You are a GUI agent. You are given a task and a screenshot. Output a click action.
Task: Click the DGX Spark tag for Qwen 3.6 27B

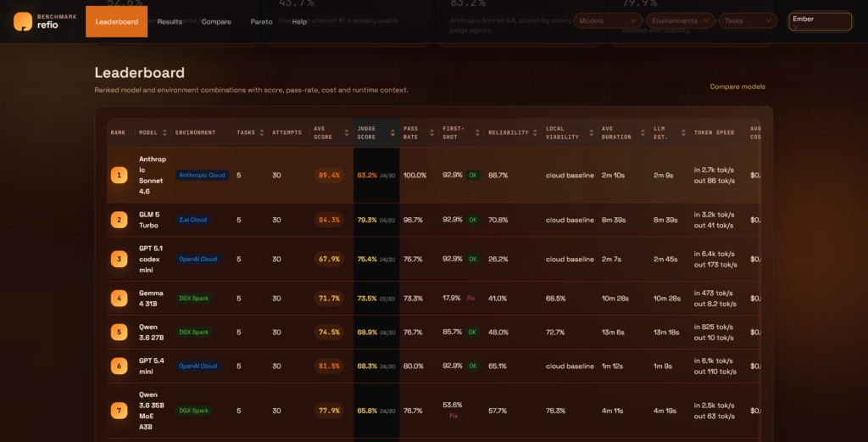pyautogui.click(x=194, y=332)
